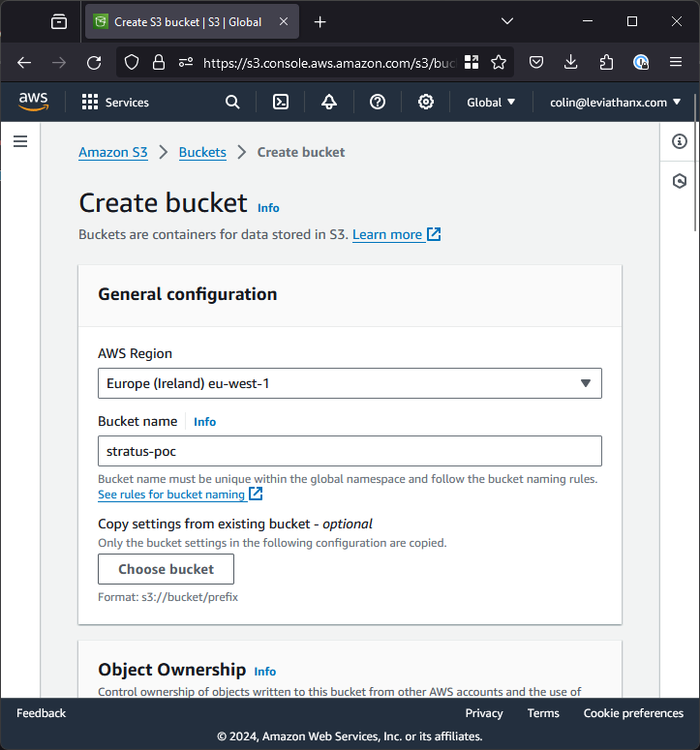The height and width of the screenshot is (750, 700).
Task: Click the Bucket name input field
Action: click(350, 451)
